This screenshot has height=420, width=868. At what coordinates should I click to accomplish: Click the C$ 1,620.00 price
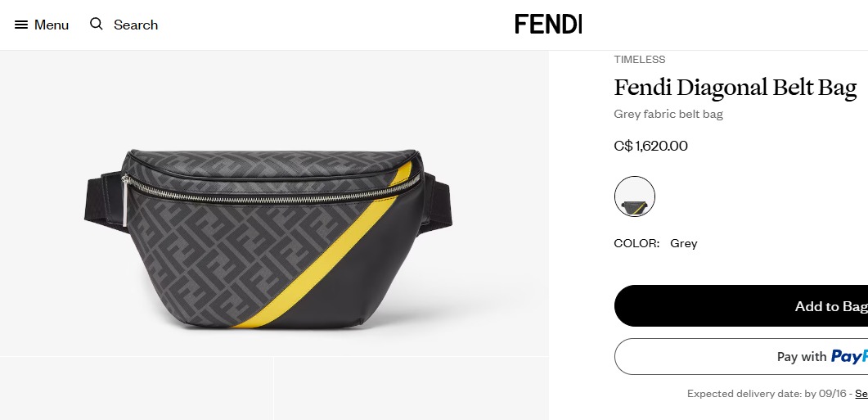point(650,146)
